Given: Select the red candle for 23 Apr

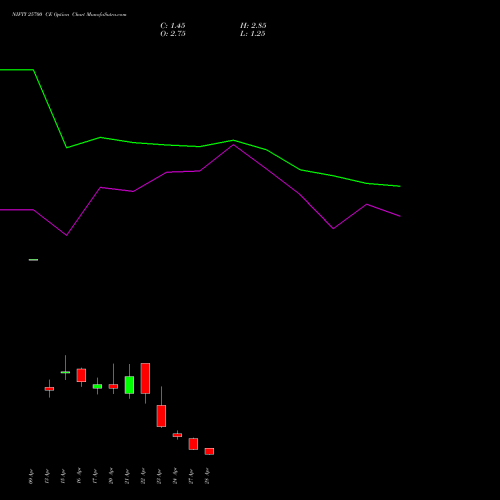Looking at the screenshot, I should [x=161, y=416].
